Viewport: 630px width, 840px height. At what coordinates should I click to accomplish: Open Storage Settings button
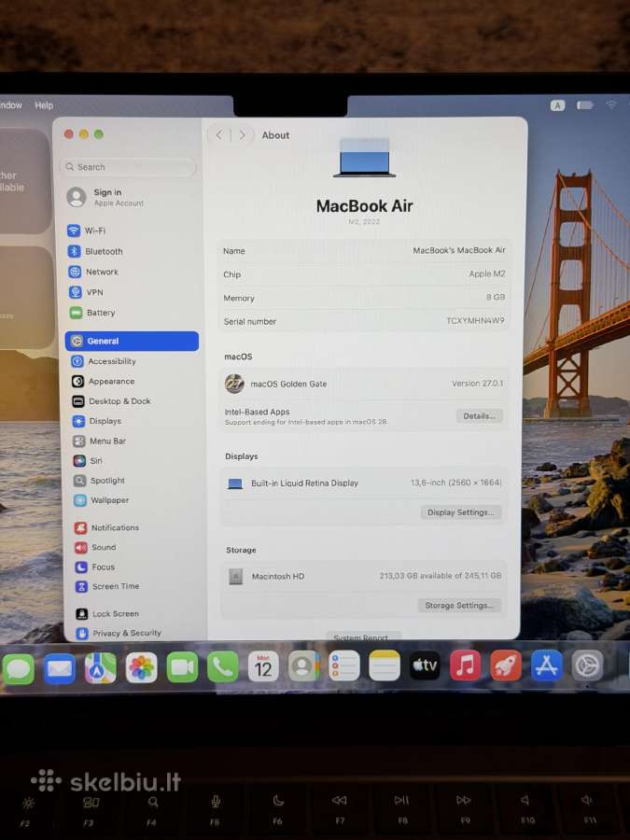pos(459,606)
